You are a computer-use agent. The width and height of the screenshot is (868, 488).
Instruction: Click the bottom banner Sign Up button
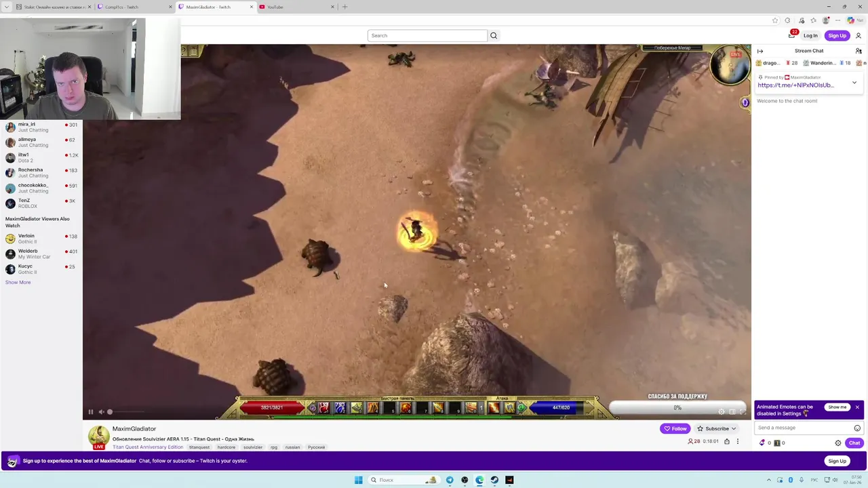[x=837, y=461]
